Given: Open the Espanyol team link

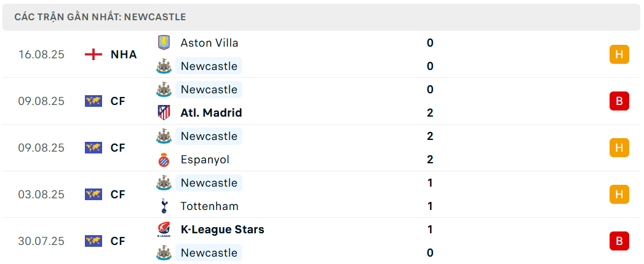Looking at the screenshot, I should (x=205, y=160).
